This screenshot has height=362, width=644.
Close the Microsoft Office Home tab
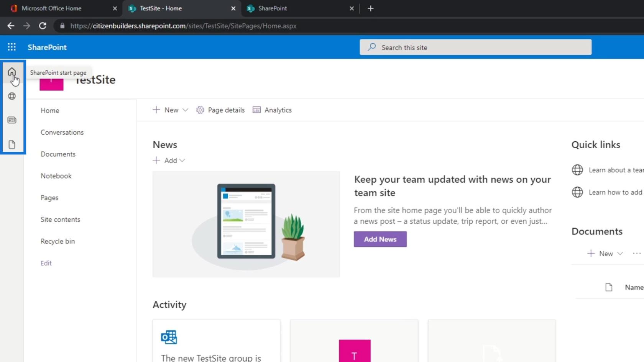coord(115,8)
